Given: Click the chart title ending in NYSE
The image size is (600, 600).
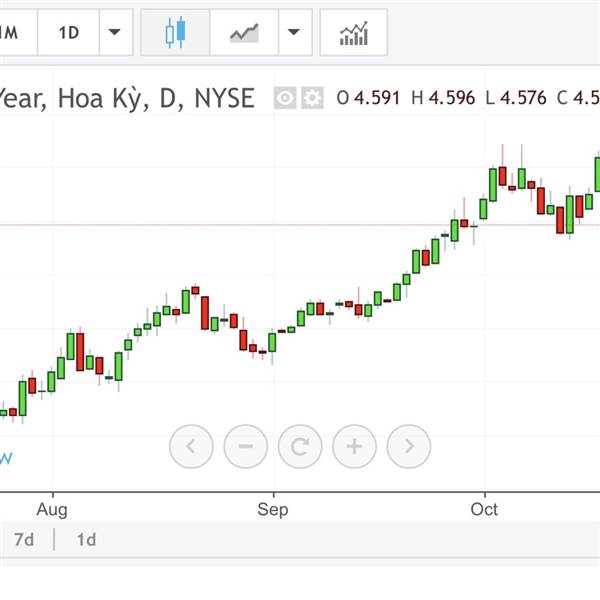Looking at the screenshot, I should 126,98.
